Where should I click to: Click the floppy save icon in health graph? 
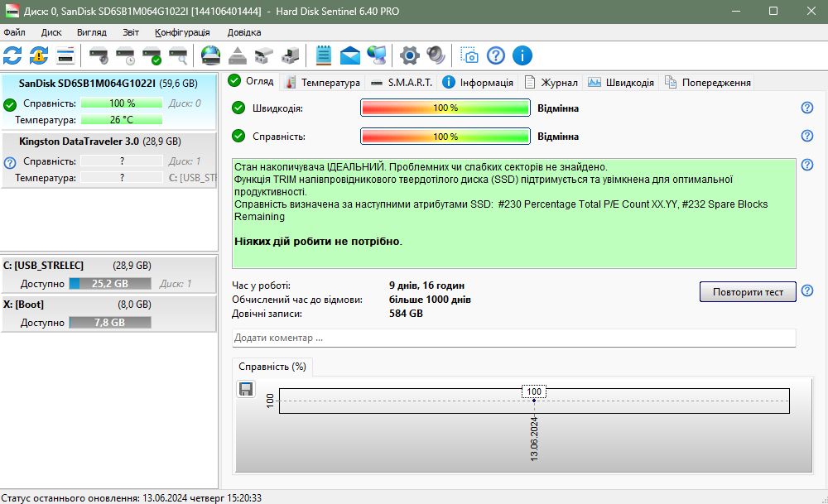[x=246, y=389]
